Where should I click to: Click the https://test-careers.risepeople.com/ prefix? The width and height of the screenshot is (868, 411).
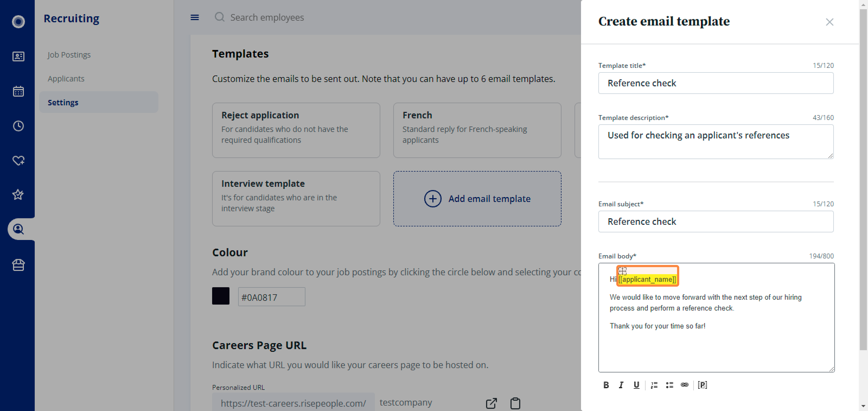(293, 403)
